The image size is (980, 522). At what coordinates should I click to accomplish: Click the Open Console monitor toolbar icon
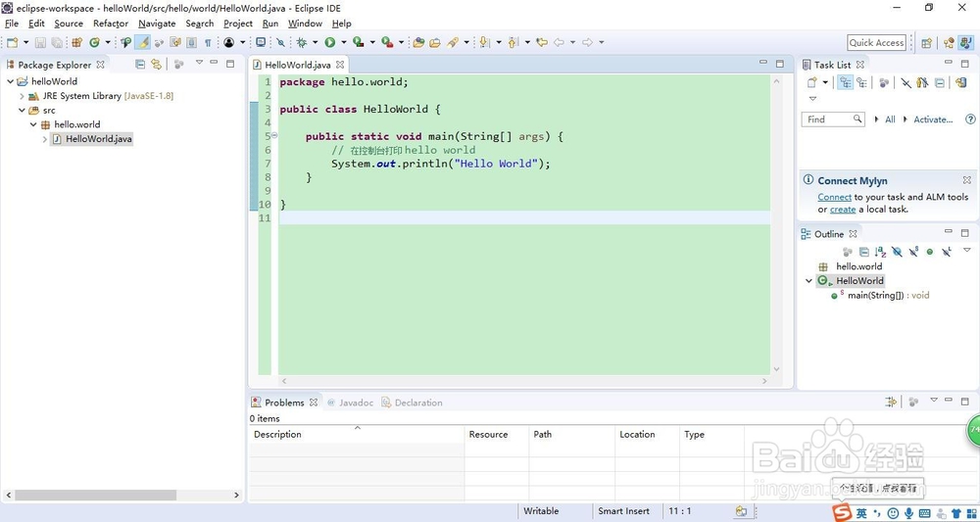[x=261, y=42]
